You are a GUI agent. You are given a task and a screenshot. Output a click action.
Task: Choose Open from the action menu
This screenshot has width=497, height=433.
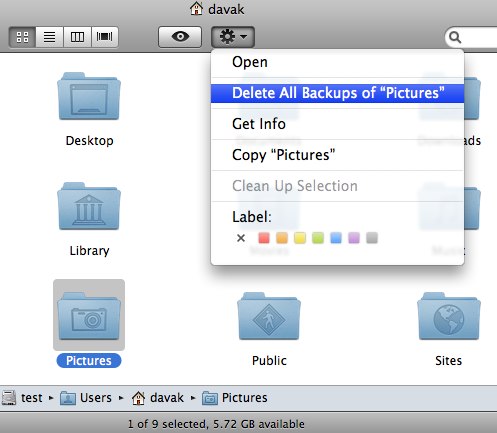(337, 62)
